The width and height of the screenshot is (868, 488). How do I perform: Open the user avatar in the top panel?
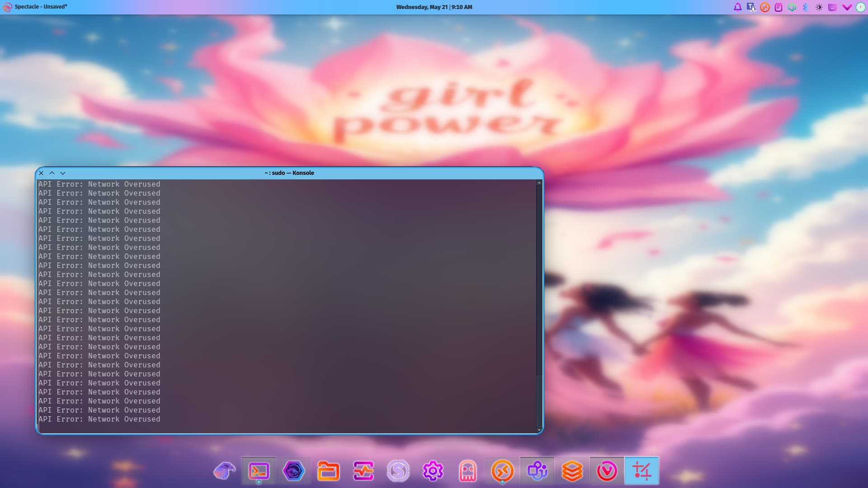(x=860, y=7)
